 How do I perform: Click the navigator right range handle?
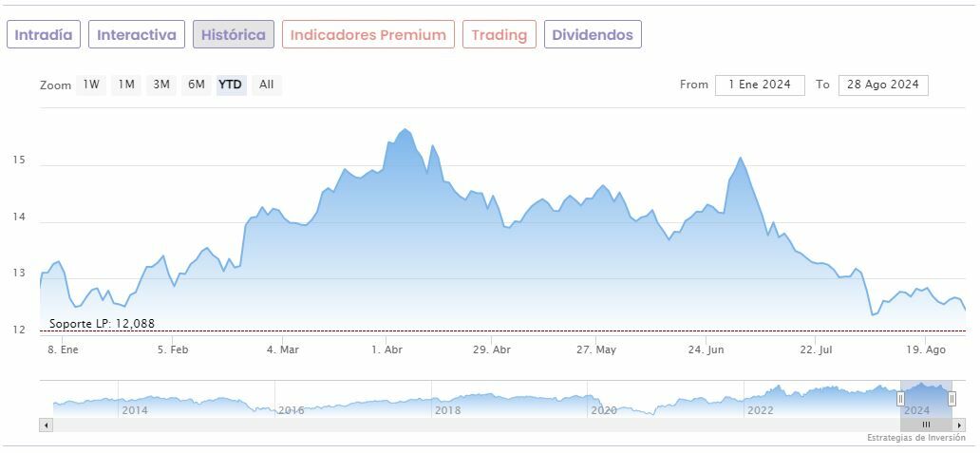(952, 399)
